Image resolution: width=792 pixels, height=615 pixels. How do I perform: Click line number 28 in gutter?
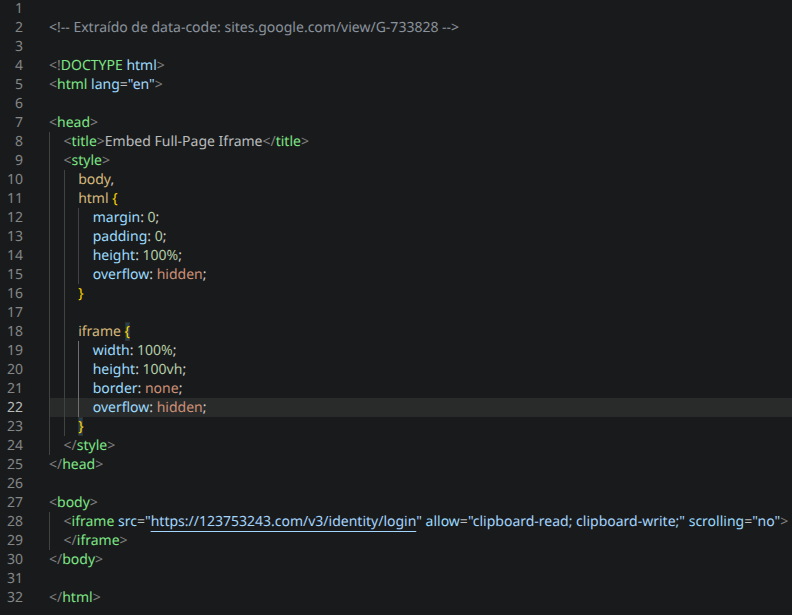coord(15,521)
